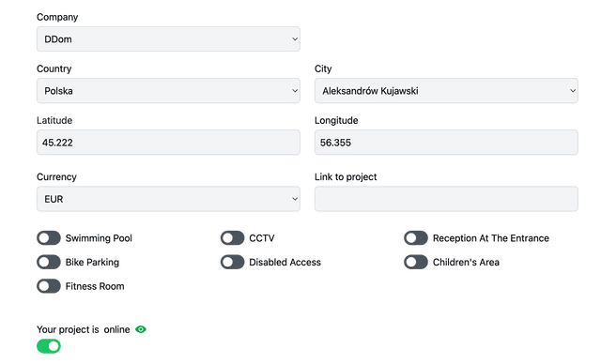Click the Fitness Room label
Image resolution: width=601 pixels, height=364 pixels.
95,286
